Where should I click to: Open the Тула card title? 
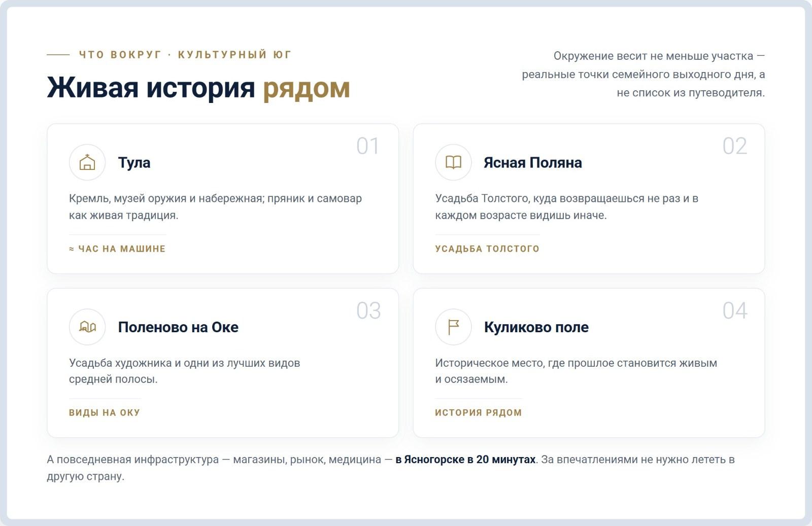tap(134, 163)
